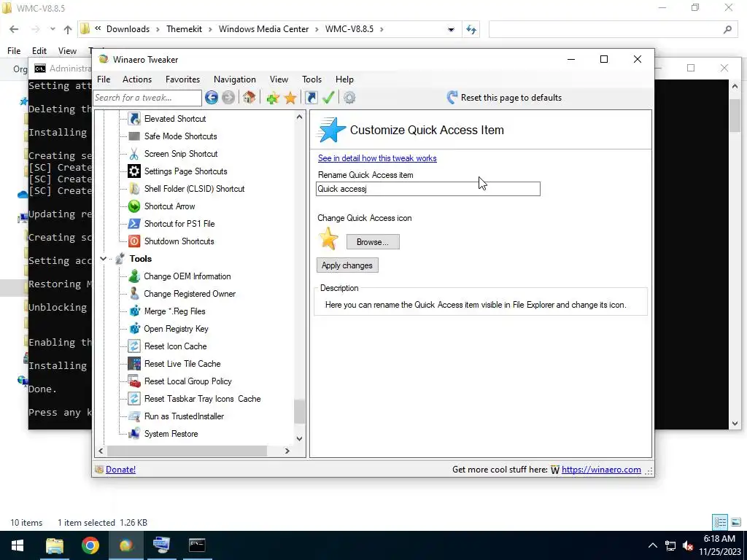Click the Shortcut Arrow green icon
747x560 pixels.
coord(134,206)
